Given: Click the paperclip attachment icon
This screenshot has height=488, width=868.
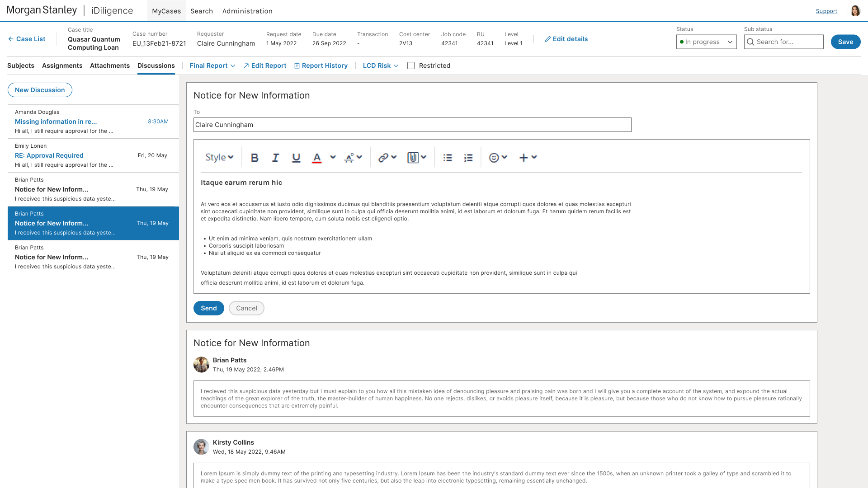Looking at the screenshot, I should coord(413,158).
